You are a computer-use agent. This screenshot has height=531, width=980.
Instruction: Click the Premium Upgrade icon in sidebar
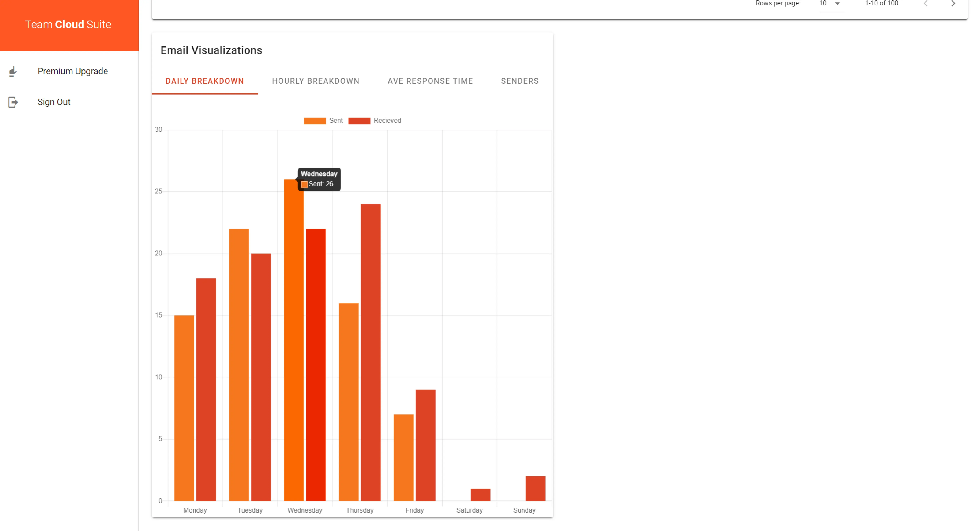click(13, 72)
